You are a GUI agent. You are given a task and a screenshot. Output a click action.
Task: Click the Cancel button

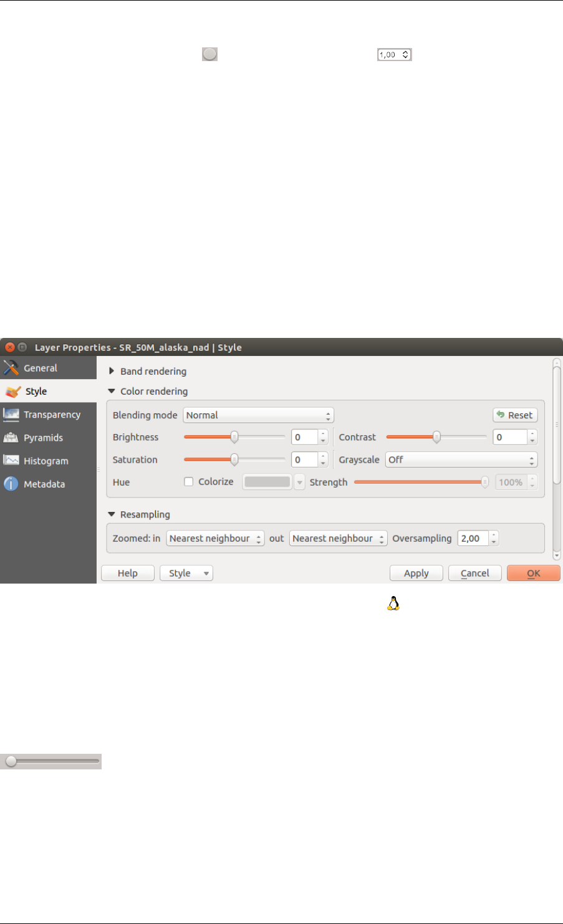(x=475, y=573)
